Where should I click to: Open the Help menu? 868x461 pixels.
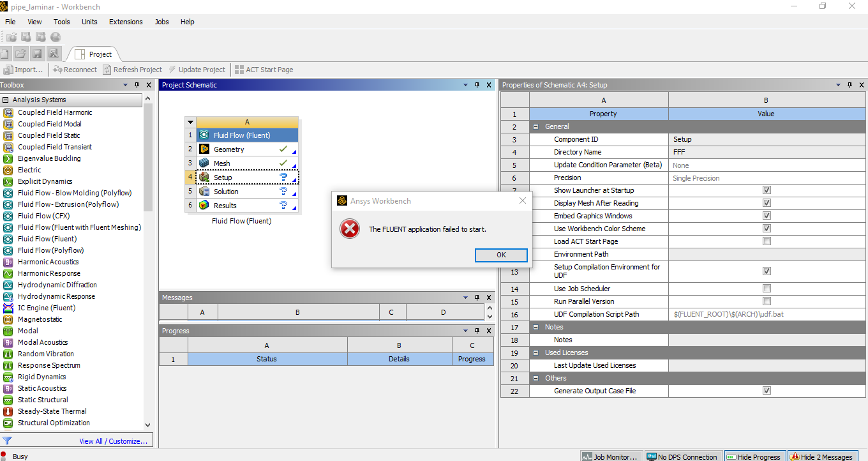pyautogui.click(x=187, y=22)
